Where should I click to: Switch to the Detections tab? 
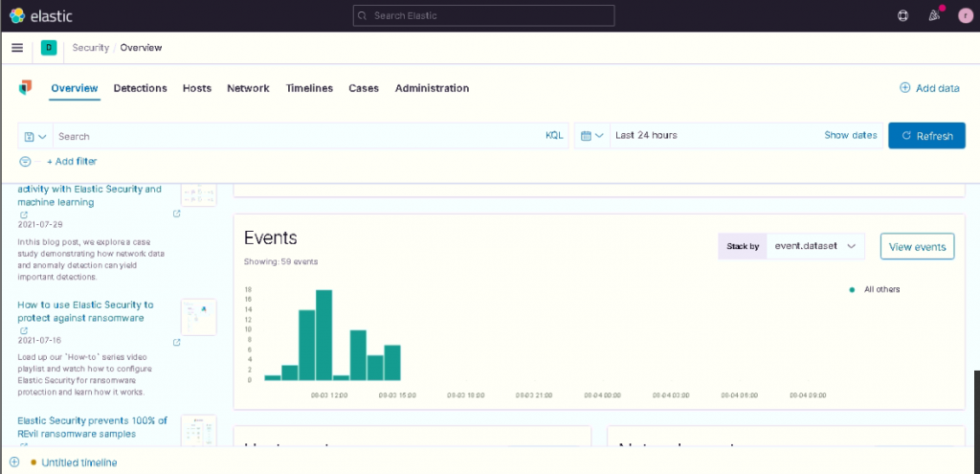pyautogui.click(x=140, y=88)
